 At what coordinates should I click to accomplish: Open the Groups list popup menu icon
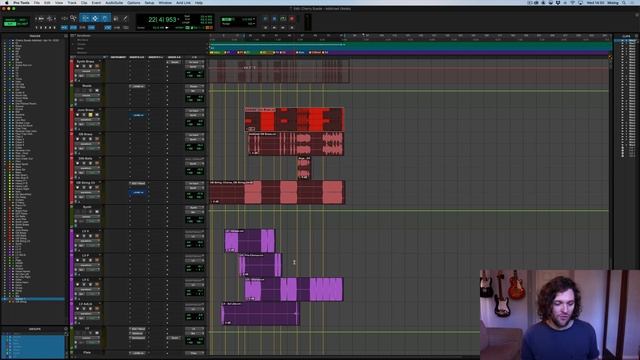tap(66, 329)
